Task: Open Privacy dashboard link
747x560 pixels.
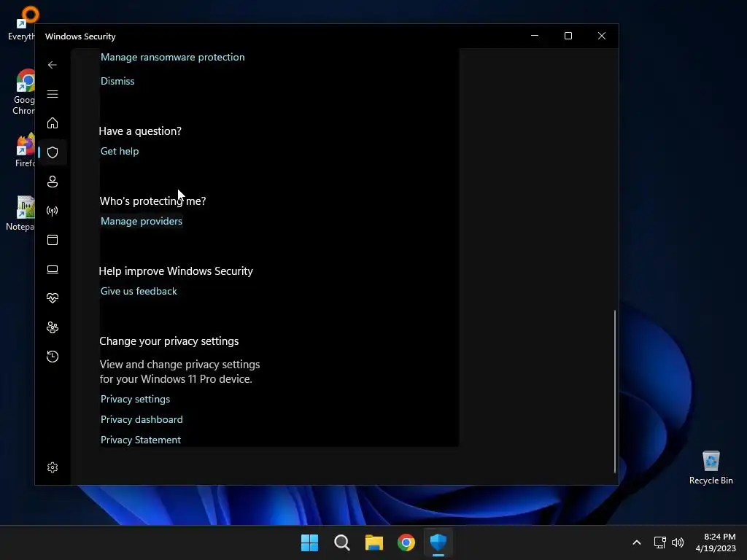Action: pos(142,419)
